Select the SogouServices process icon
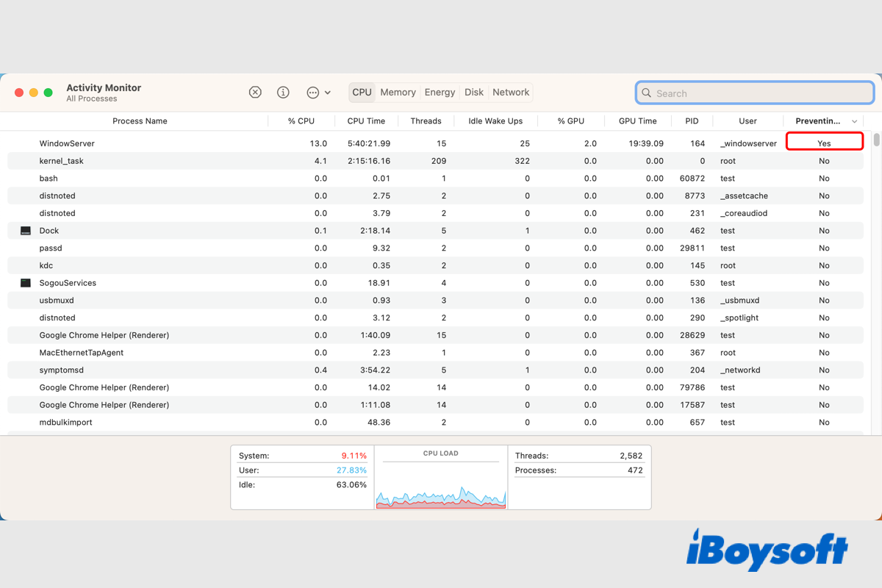Image resolution: width=882 pixels, height=588 pixels. tap(26, 283)
